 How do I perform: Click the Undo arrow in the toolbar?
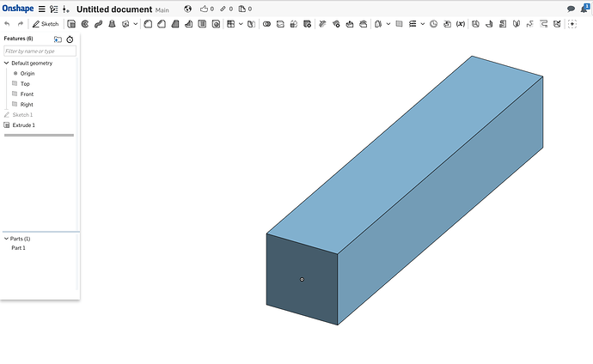pos(7,24)
